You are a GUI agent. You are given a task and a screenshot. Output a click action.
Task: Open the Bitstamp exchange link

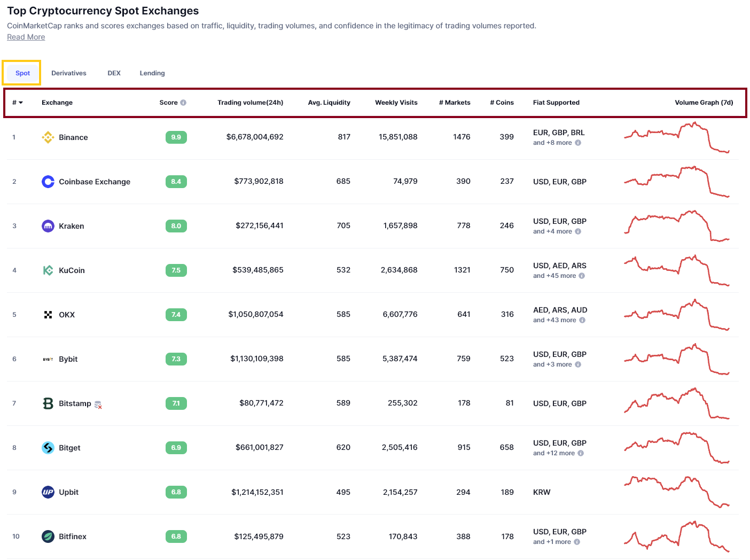pyautogui.click(x=75, y=403)
